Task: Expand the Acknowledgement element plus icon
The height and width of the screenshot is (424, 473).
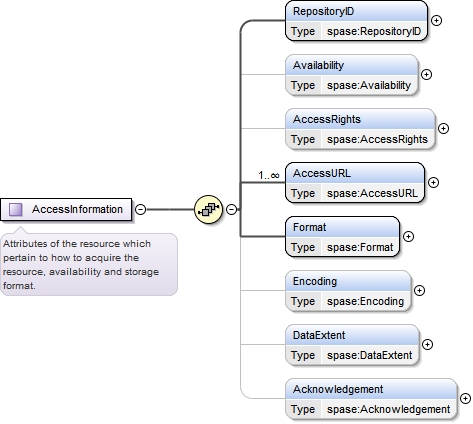Action: 465,398
